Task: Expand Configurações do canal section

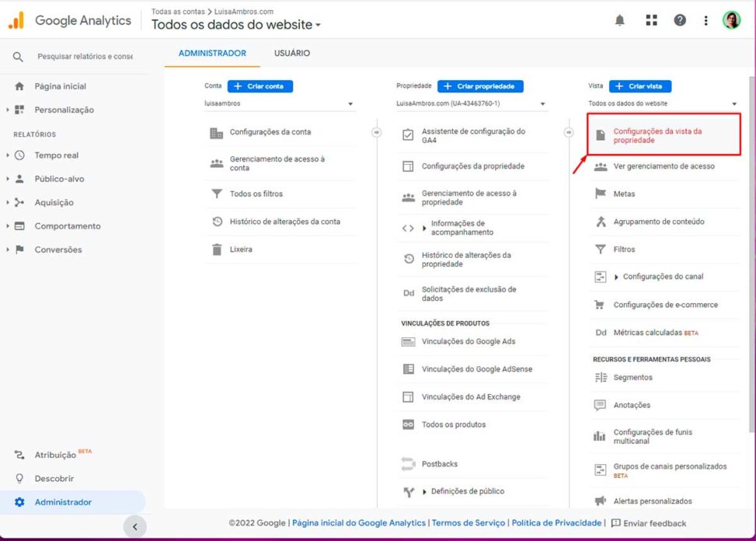Action: click(616, 277)
